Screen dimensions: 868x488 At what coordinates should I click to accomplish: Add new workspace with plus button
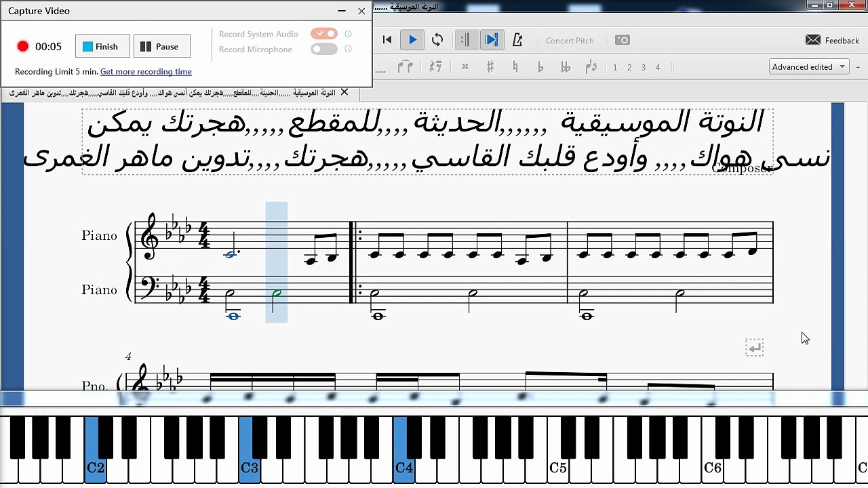(x=858, y=67)
